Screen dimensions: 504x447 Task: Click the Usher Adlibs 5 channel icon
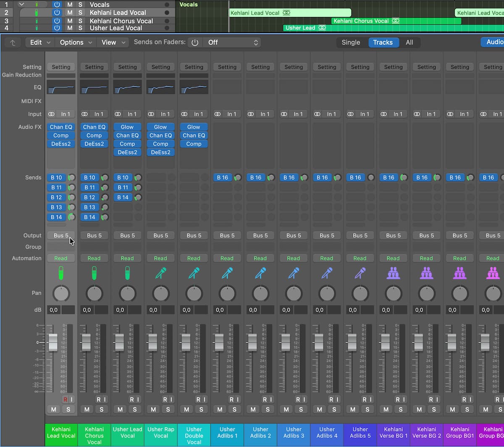tap(360, 273)
